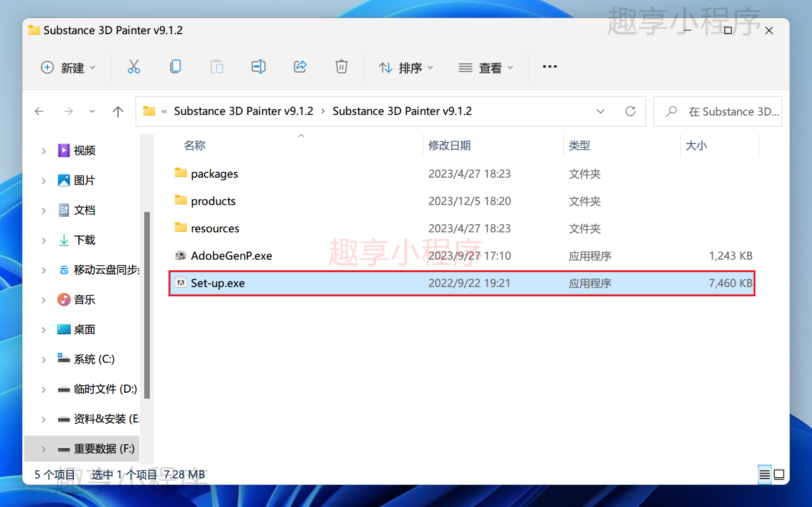Go forward using the right arrow
The image size is (812, 507).
coord(68,111)
